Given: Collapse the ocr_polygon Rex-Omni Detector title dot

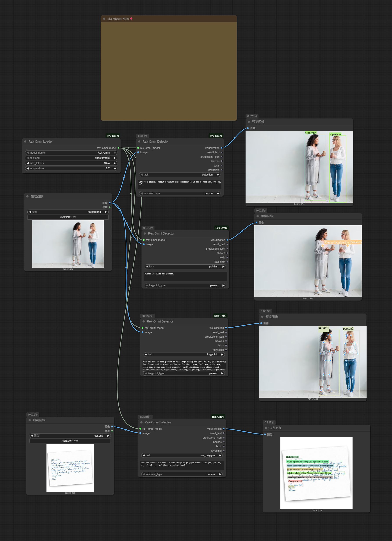Looking at the screenshot, I should (x=141, y=422).
